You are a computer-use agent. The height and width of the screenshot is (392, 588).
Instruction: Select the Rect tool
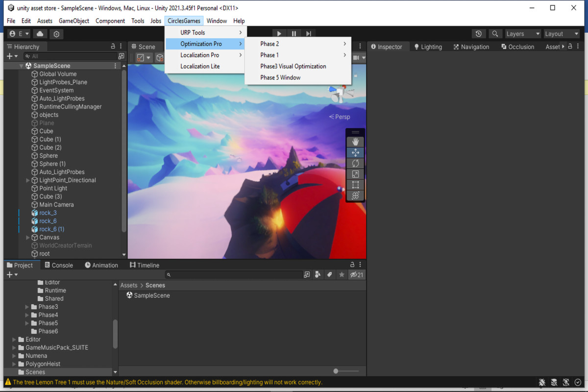coord(356,185)
